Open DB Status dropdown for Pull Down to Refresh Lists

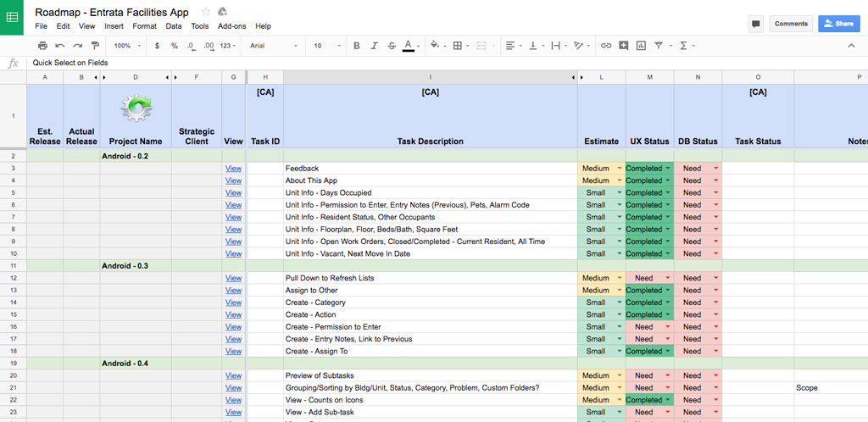pos(715,278)
